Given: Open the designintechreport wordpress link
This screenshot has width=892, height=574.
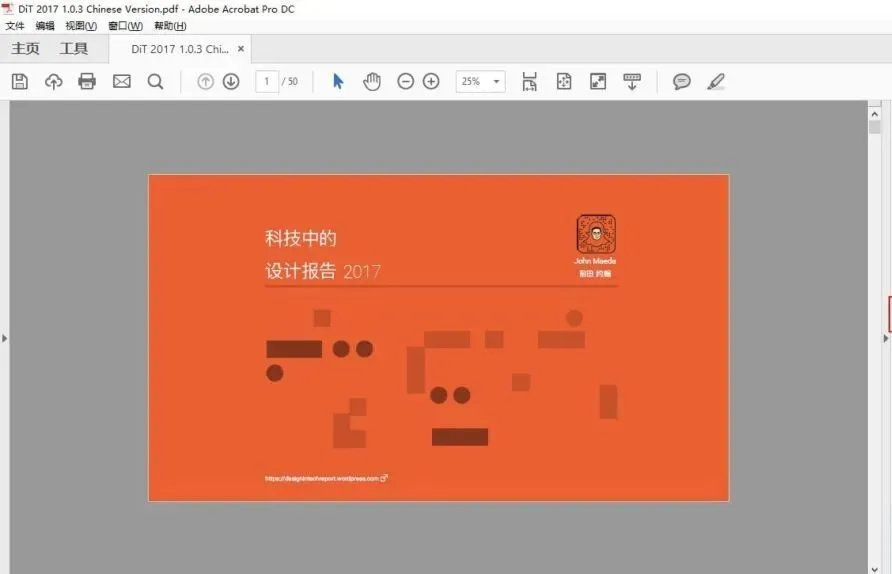Looking at the screenshot, I should coord(326,478).
